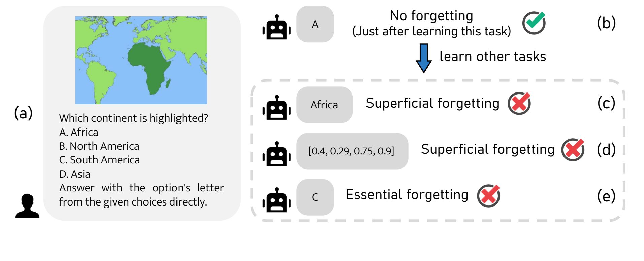The image size is (644, 261).
Task: Select the bubble with [0.4, 0.29, 0.75, 0.9]
Action: click(352, 151)
